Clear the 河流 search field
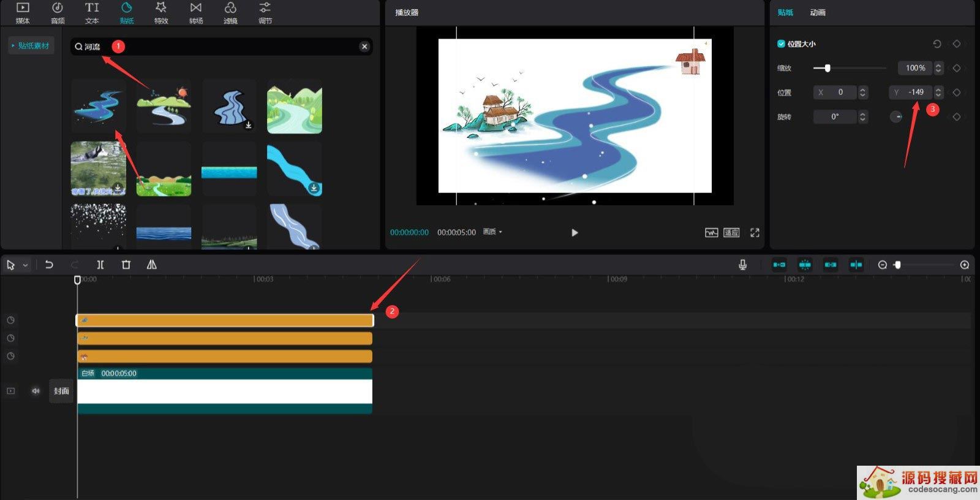 [x=364, y=47]
